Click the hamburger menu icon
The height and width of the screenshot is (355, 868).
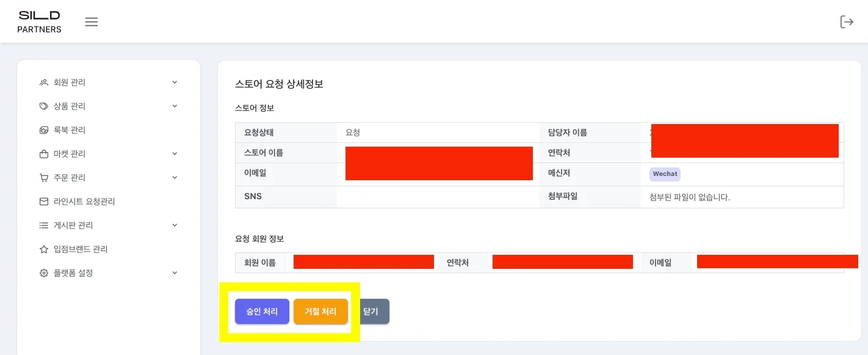(x=92, y=22)
